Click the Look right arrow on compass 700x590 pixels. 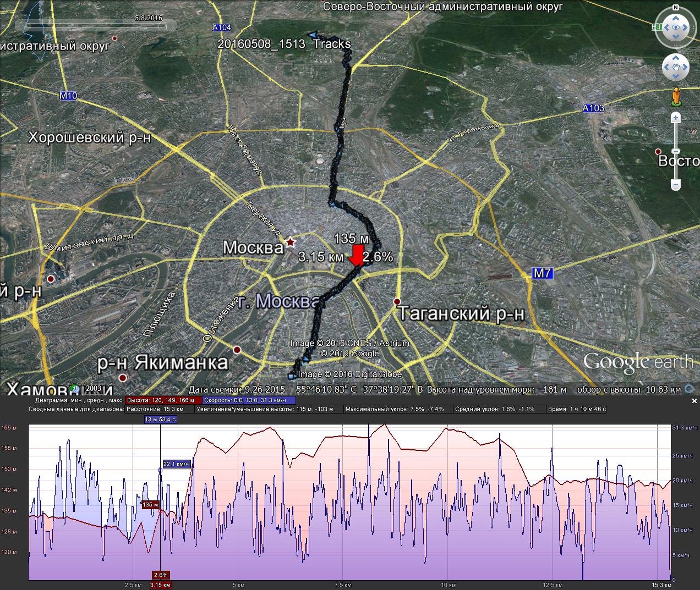click(686, 27)
